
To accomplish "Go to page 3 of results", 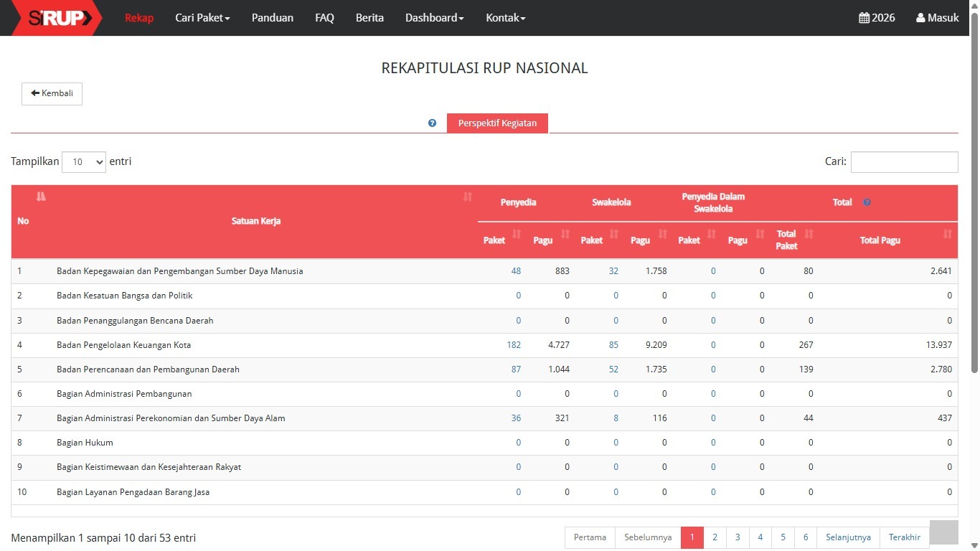I will point(737,537).
